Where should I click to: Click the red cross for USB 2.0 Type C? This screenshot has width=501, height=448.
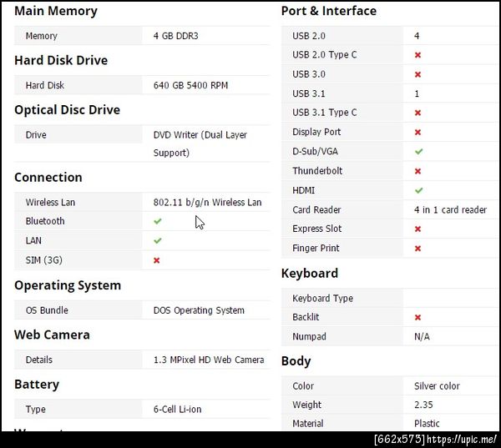417,55
